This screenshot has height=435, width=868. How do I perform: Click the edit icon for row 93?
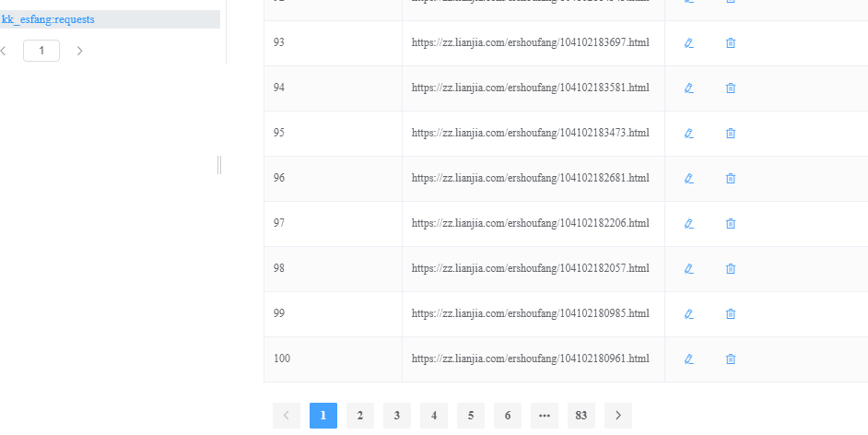tap(688, 42)
